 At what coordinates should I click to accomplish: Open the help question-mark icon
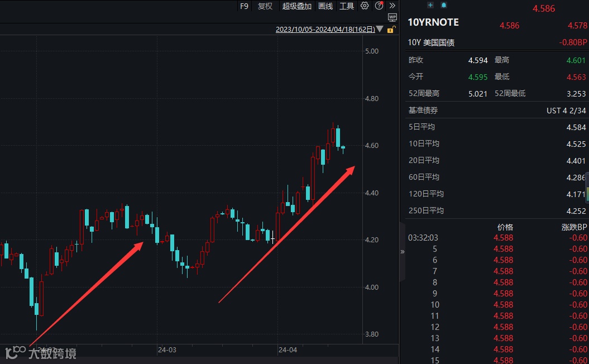(x=379, y=6)
